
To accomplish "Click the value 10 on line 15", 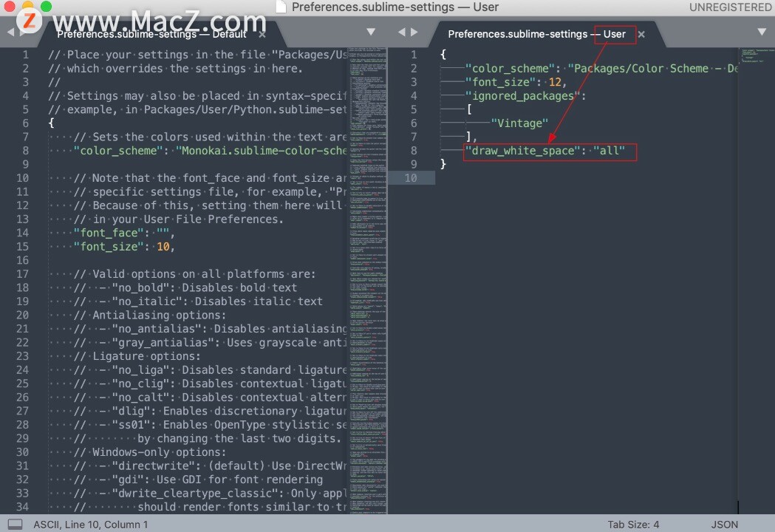I will tap(163, 246).
